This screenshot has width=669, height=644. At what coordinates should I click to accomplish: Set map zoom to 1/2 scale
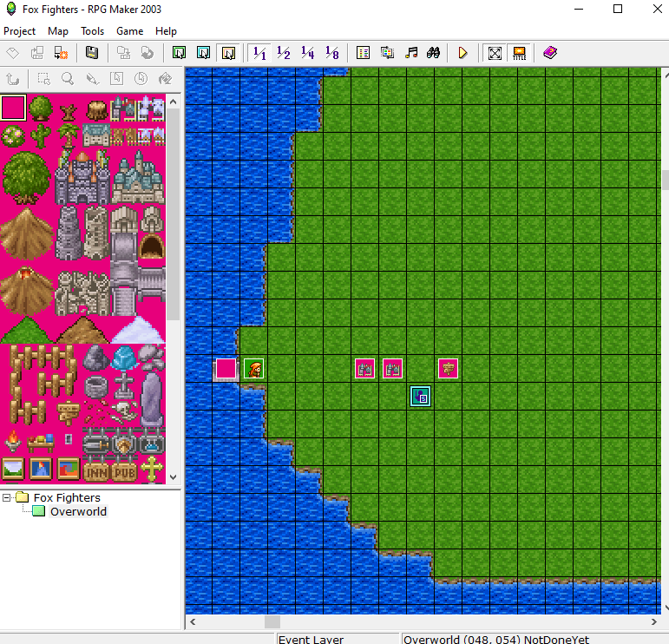click(x=283, y=53)
